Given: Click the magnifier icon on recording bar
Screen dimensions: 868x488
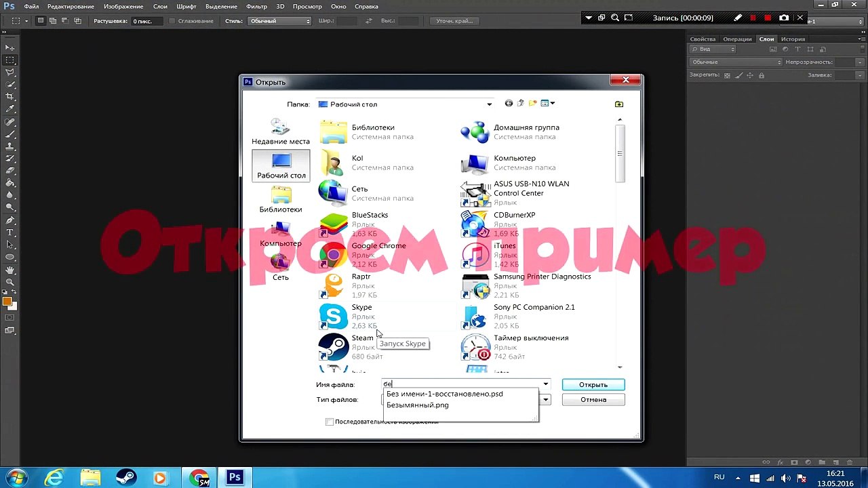Looking at the screenshot, I should click(614, 18).
